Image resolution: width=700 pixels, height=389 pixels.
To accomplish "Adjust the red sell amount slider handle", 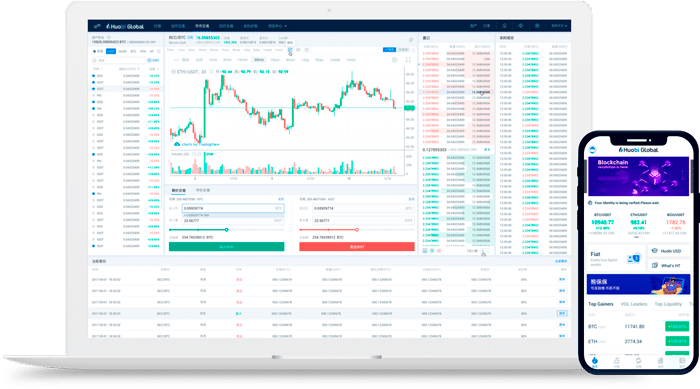I will tap(357, 230).
